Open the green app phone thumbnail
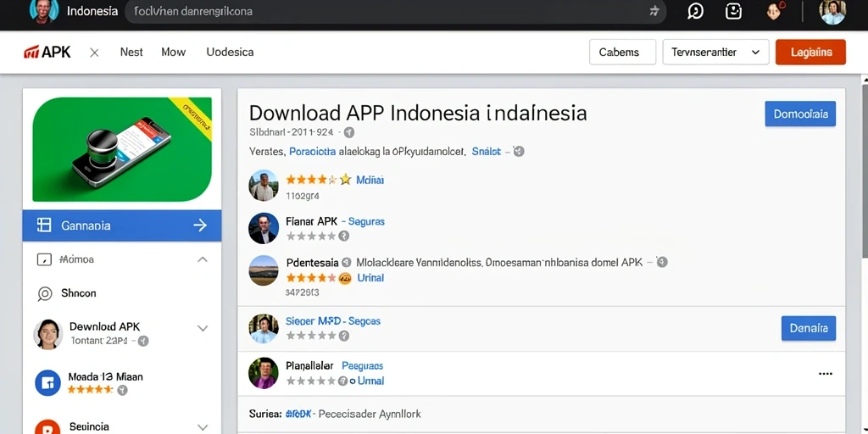The width and height of the screenshot is (868, 434). point(122,149)
